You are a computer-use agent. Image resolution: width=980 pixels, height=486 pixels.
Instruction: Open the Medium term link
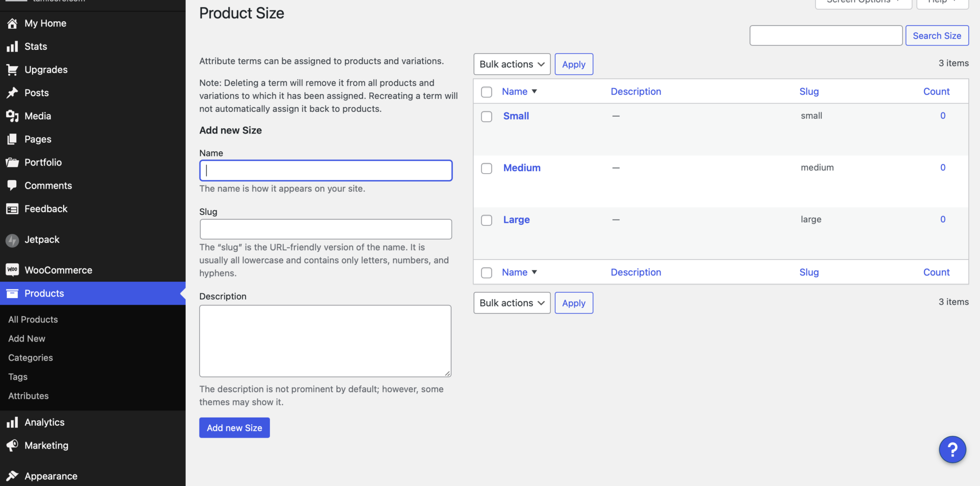522,168
